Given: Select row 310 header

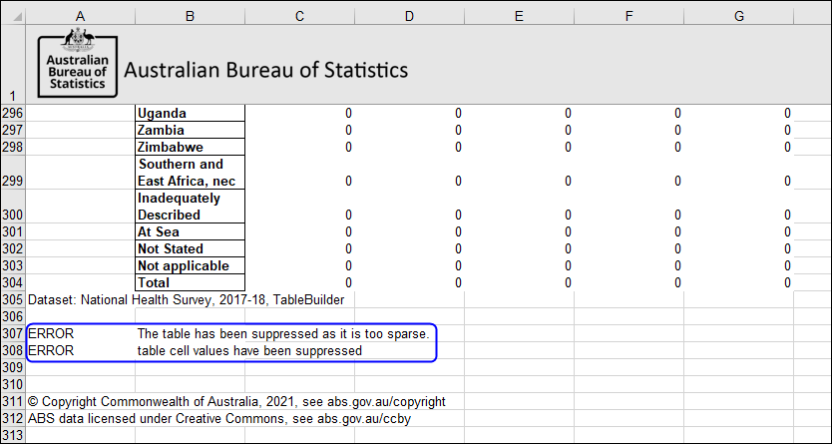Looking at the screenshot, I should 13,385.
